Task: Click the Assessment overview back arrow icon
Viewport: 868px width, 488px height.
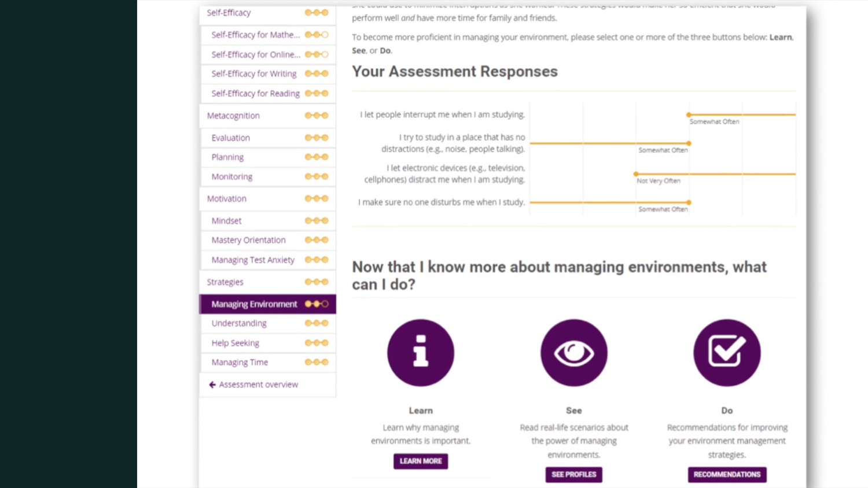Action: pos(212,385)
